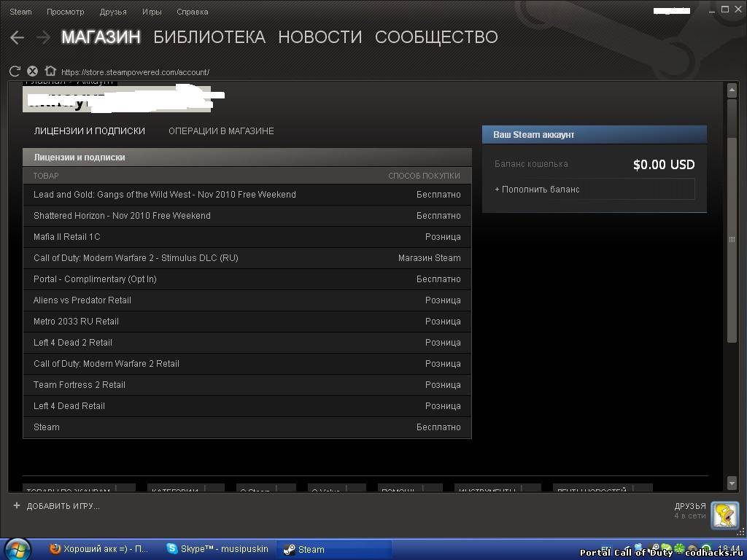Select the Mafia II Retail 1C row
Screen dimensions: 747x560
tap(247, 237)
